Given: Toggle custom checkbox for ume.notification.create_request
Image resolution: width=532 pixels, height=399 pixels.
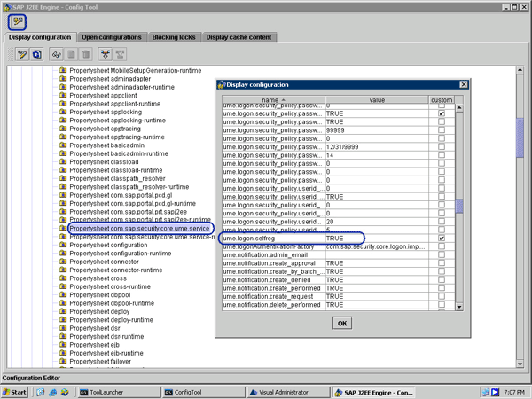Looking at the screenshot, I should (x=442, y=296).
